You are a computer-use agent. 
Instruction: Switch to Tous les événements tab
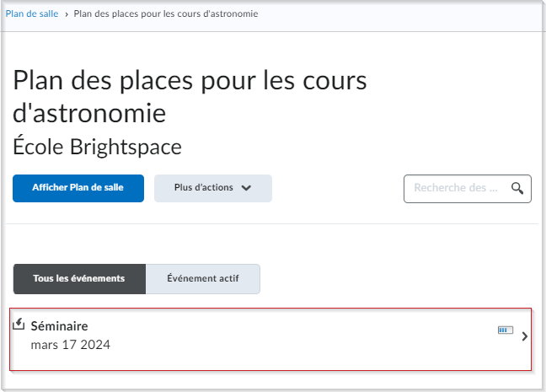coord(79,279)
